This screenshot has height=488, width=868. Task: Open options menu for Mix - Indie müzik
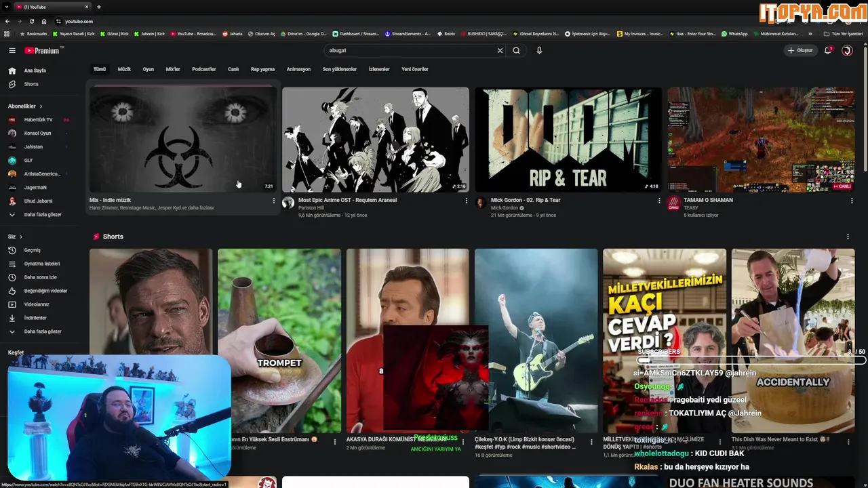coord(274,201)
